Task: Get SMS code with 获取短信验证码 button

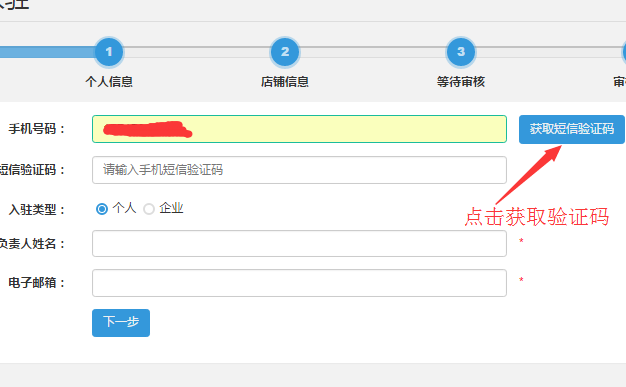Action: [572, 129]
